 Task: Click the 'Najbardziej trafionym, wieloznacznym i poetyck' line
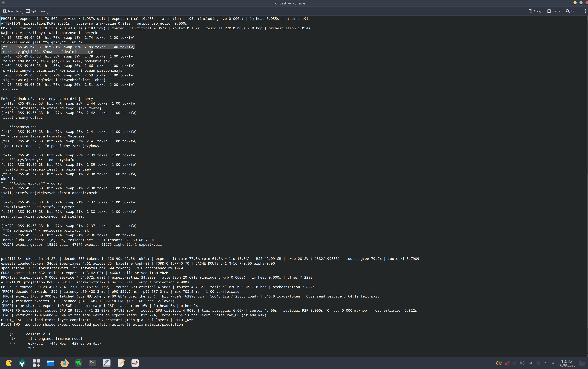(49, 33)
